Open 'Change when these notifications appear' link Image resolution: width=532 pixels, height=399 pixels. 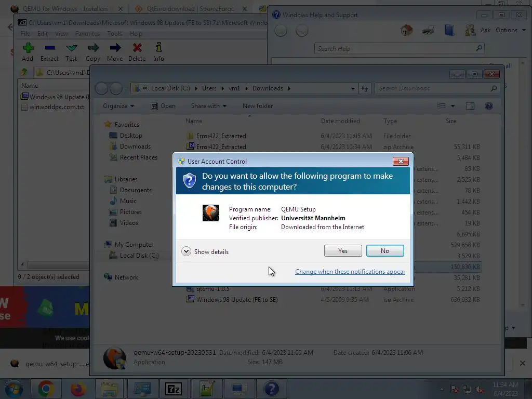click(x=350, y=271)
